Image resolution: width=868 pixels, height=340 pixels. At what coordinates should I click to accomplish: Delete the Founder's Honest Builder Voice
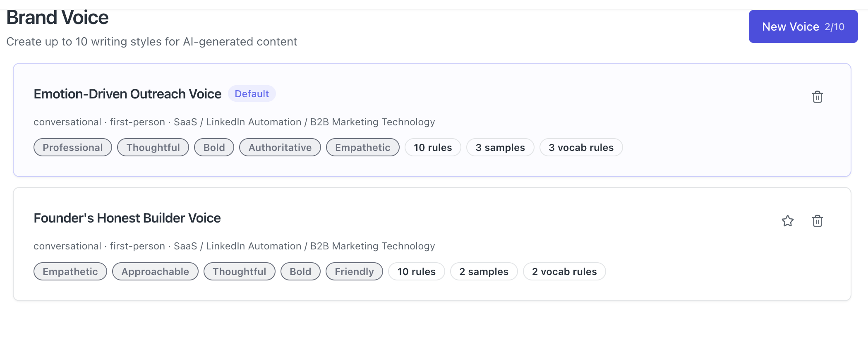pos(817,221)
